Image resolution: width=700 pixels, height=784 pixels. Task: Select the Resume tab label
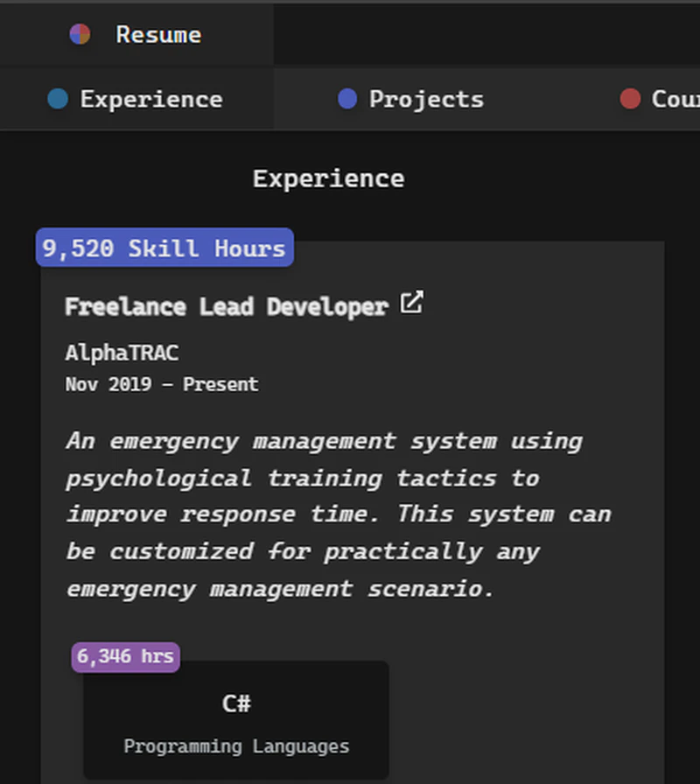pyautogui.click(x=158, y=35)
